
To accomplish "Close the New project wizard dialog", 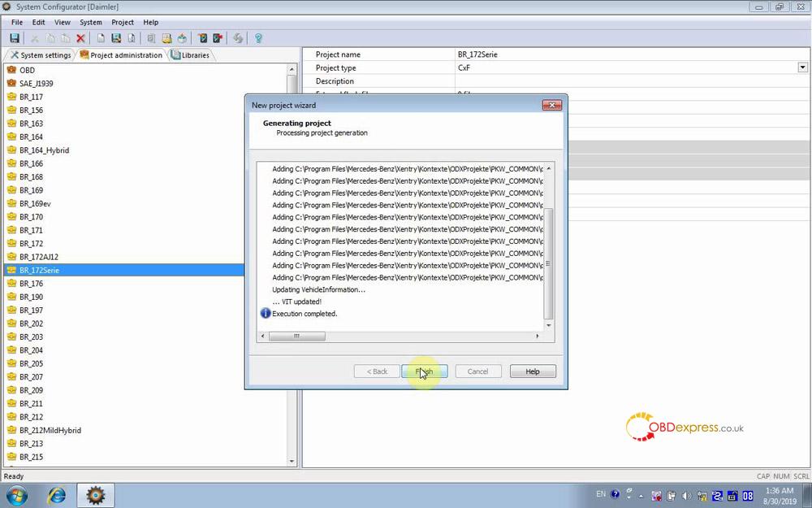I will click(x=552, y=105).
